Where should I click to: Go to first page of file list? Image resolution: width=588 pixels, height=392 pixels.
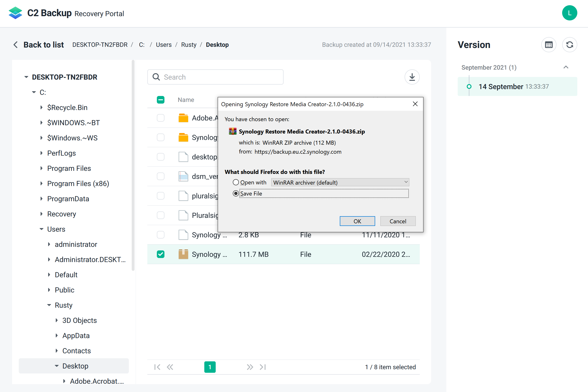157,367
